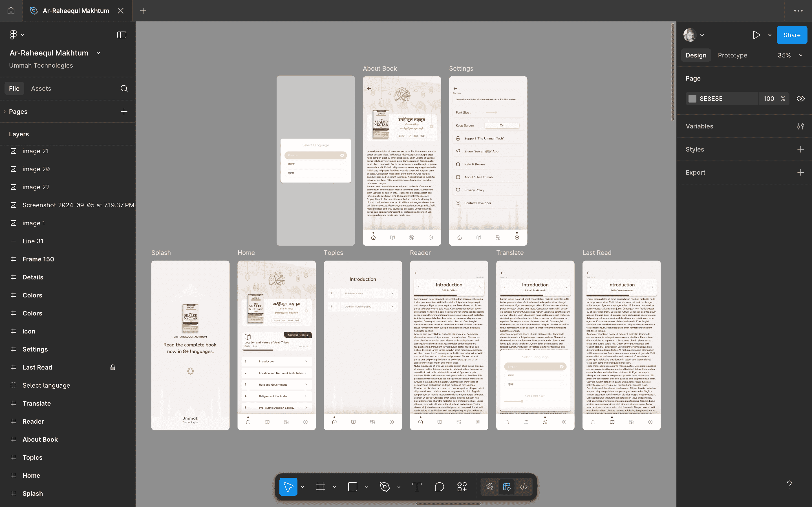Open the Frame tool
The height and width of the screenshot is (507, 812).
click(x=321, y=486)
